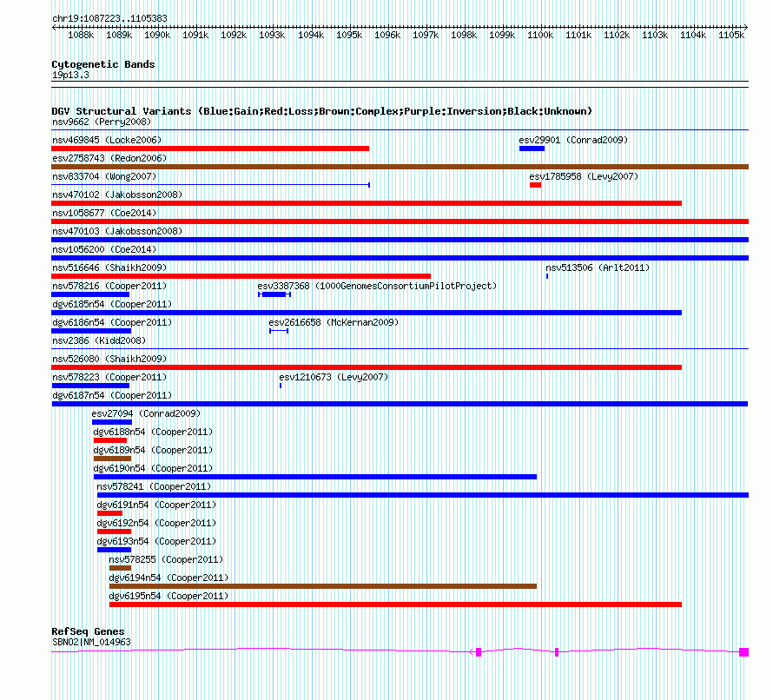Screen dimensions: 773x700
Task: Click the nsv833704 (Wong2007) label
Action: pos(104,176)
